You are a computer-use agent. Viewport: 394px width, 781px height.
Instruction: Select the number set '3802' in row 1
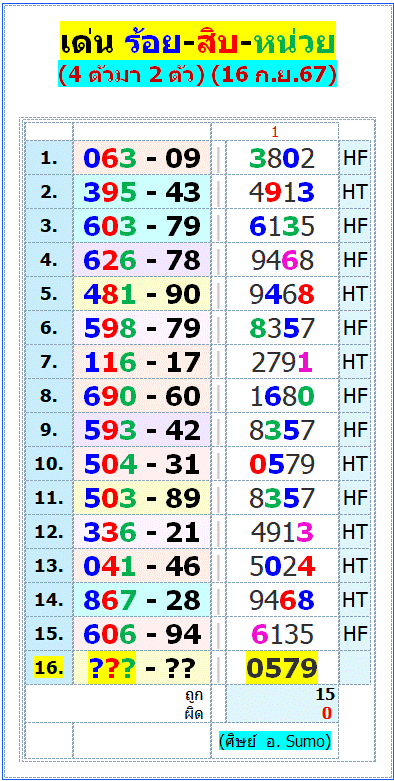(x=282, y=158)
